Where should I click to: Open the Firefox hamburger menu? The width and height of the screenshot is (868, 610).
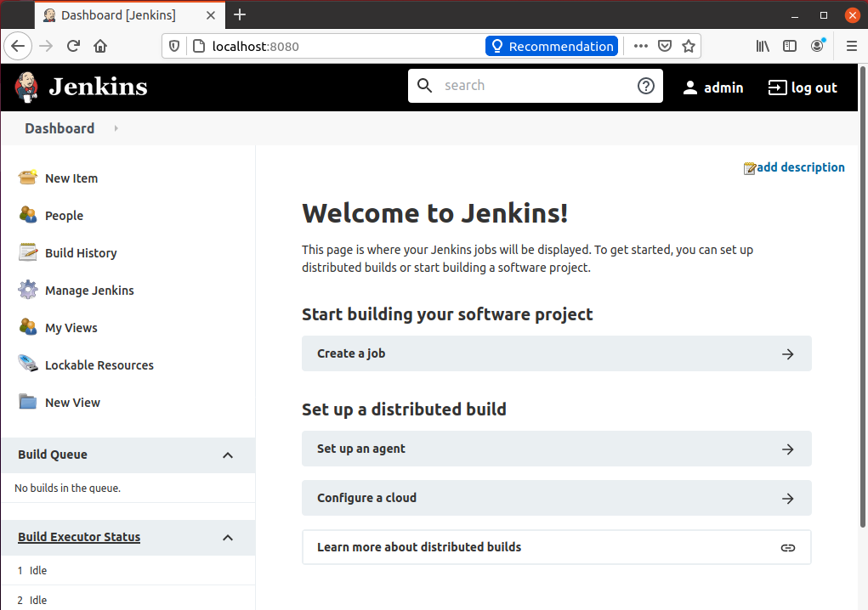click(851, 47)
